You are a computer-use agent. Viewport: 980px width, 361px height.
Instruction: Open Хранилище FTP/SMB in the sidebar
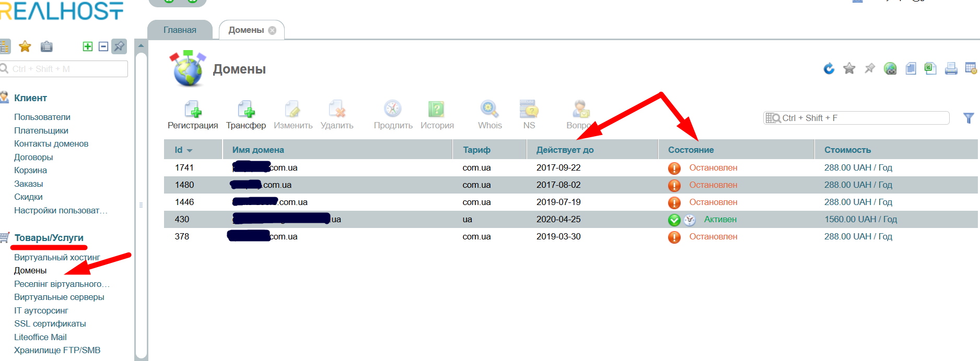click(x=57, y=350)
